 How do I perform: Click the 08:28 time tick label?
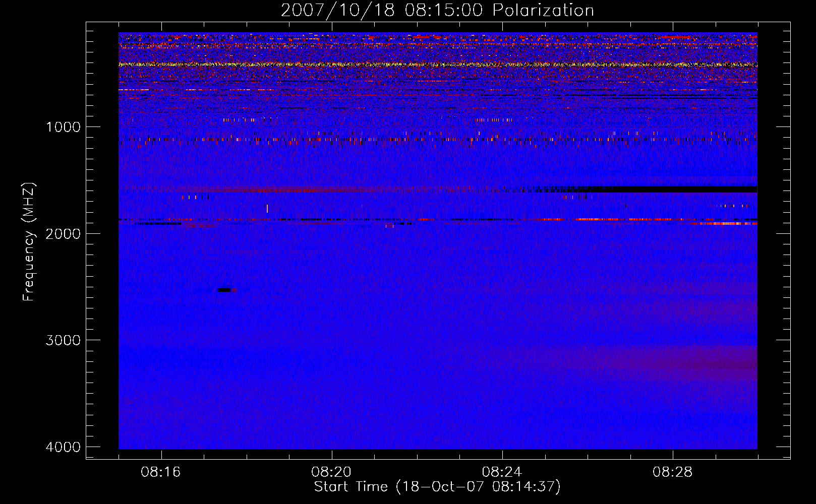pos(672,472)
